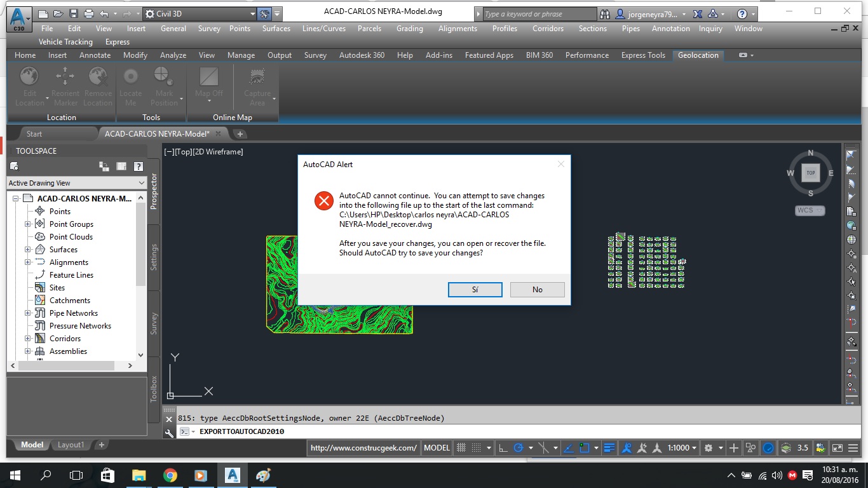Switch to the Analyze ribbon tab

click(x=173, y=55)
